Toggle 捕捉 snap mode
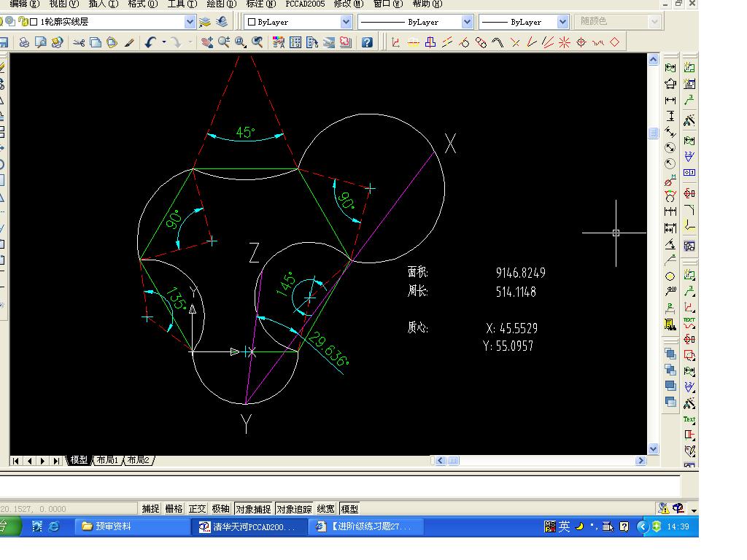Screen dimensions: 747x560 [150, 509]
